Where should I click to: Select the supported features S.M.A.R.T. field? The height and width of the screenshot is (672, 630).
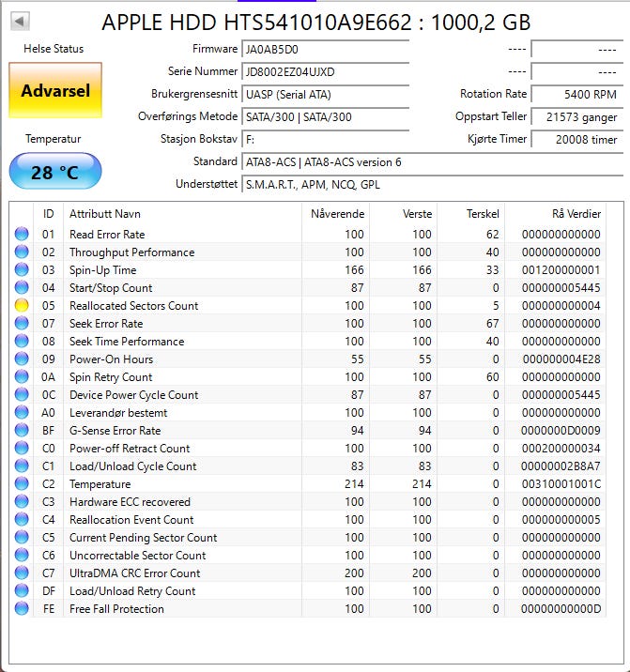(x=432, y=184)
